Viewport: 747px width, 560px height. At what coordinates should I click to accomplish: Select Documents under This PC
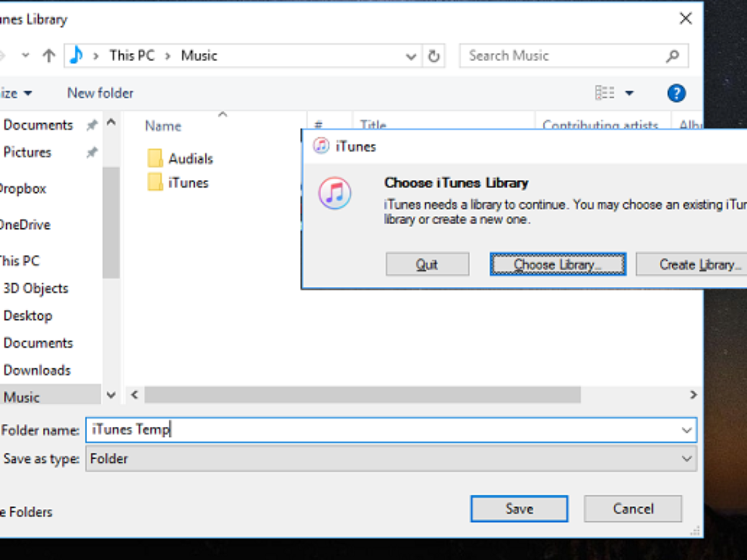(x=38, y=343)
